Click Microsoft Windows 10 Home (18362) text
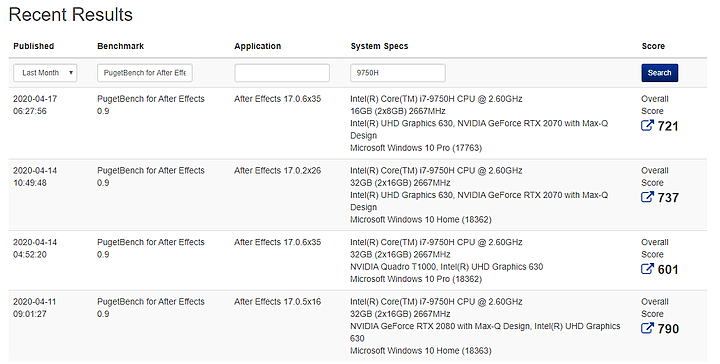The width and height of the screenshot is (720, 364). tap(421, 219)
